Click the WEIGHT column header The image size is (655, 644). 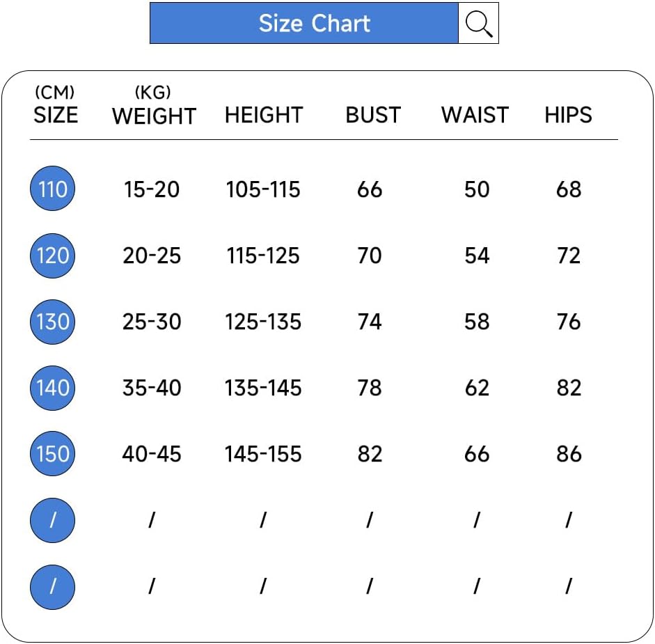pos(154,116)
